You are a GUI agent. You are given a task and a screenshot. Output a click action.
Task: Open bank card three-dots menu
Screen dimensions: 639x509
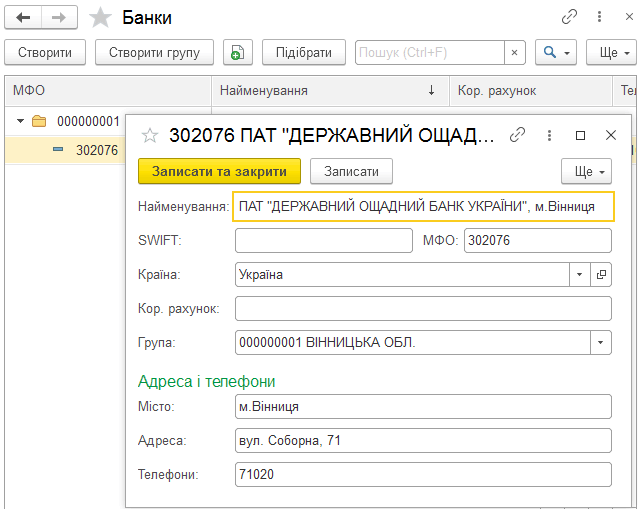click(549, 135)
